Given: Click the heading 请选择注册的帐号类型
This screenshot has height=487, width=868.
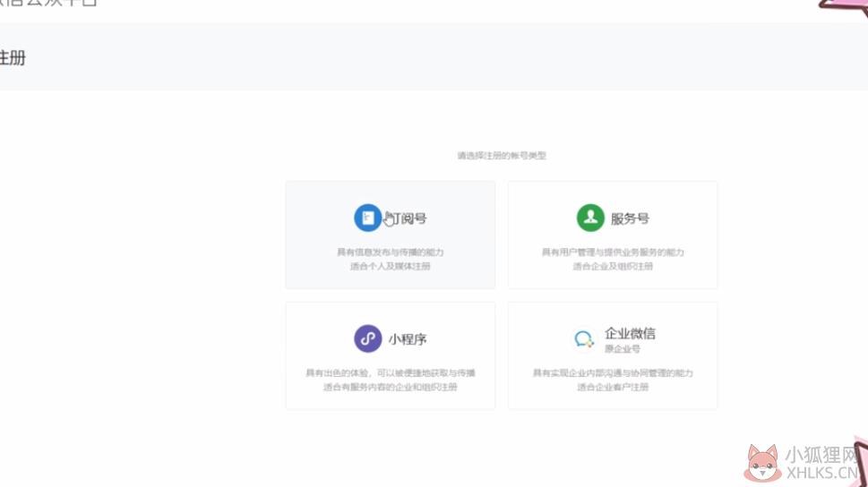Looking at the screenshot, I should coord(502,156).
